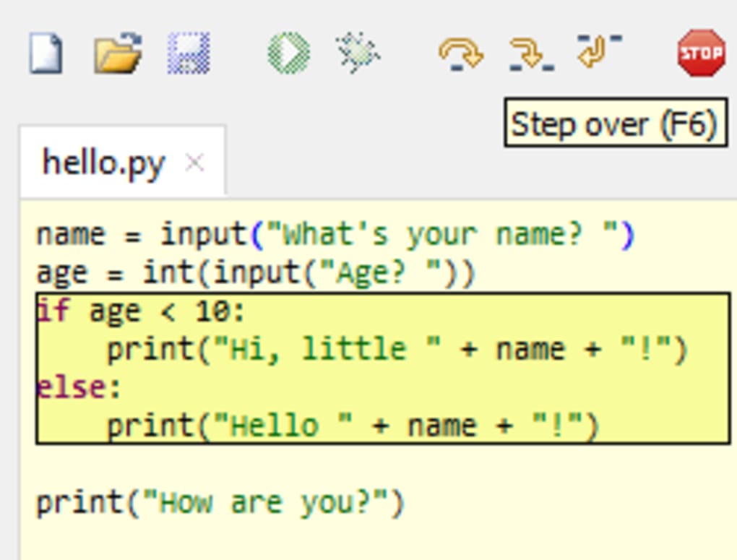Image resolution: width=737 pixels, height=560 pixels.
Task: Close the hello.py tab
Action: (194, 163)
